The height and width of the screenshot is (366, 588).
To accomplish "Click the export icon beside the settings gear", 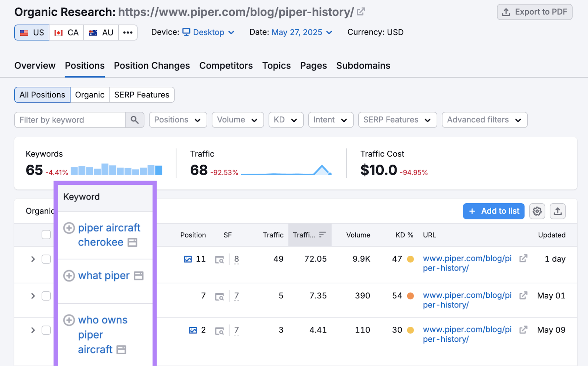I will coord(557,211).
